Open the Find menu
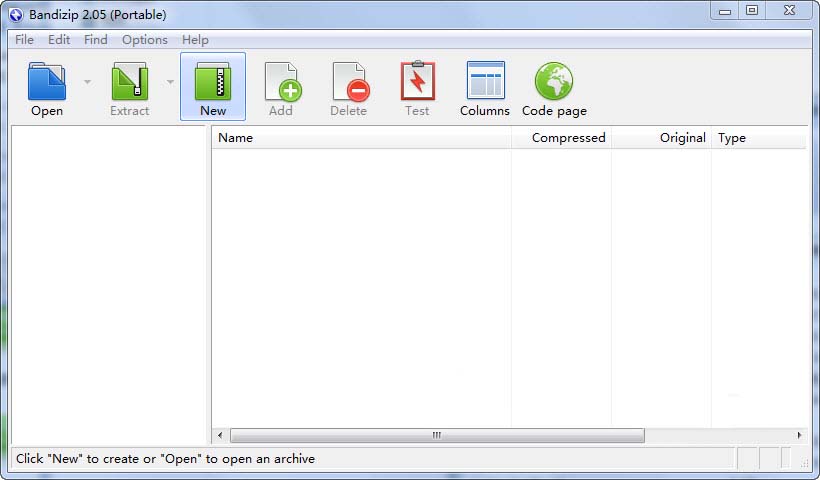Screen dimensions: 820x480 96,40
